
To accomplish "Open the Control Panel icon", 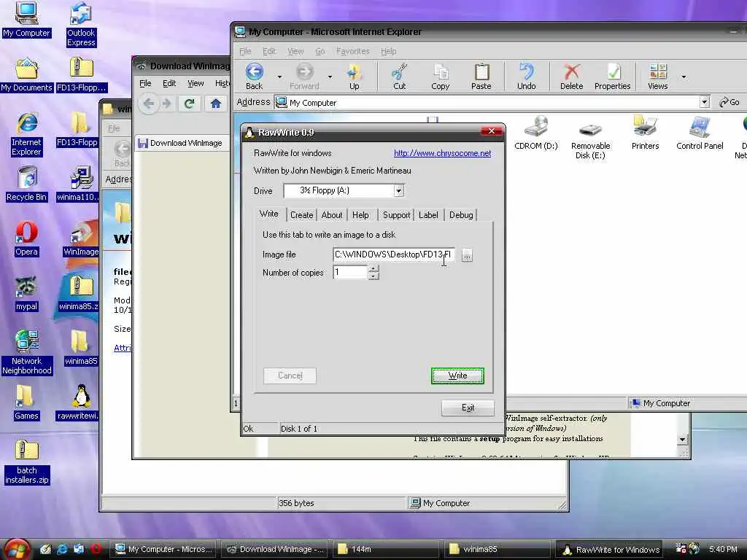I will pyautogui.click(x=700, y=133).
